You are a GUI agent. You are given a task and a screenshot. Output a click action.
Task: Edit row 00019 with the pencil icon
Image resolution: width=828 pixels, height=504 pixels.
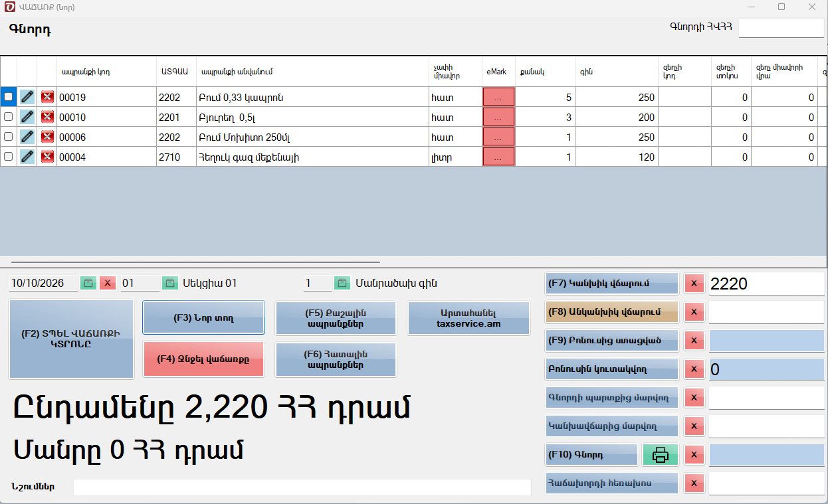click(27, 97)
